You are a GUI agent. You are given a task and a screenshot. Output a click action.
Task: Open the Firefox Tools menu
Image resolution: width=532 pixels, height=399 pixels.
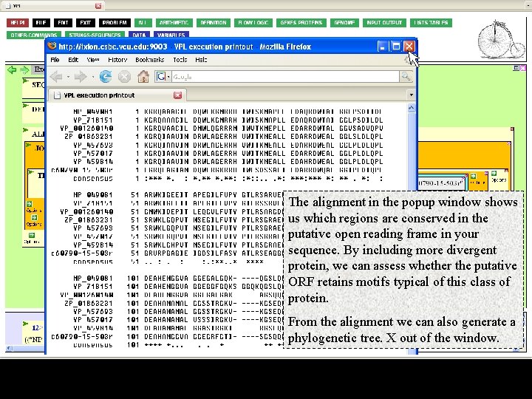pyautogui.click(x=180, y=60)
